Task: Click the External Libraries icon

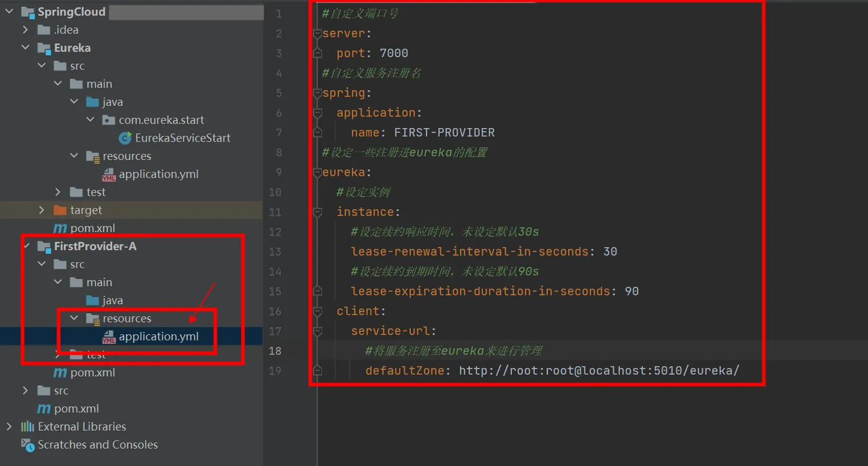Action: [x=28, y=427]
